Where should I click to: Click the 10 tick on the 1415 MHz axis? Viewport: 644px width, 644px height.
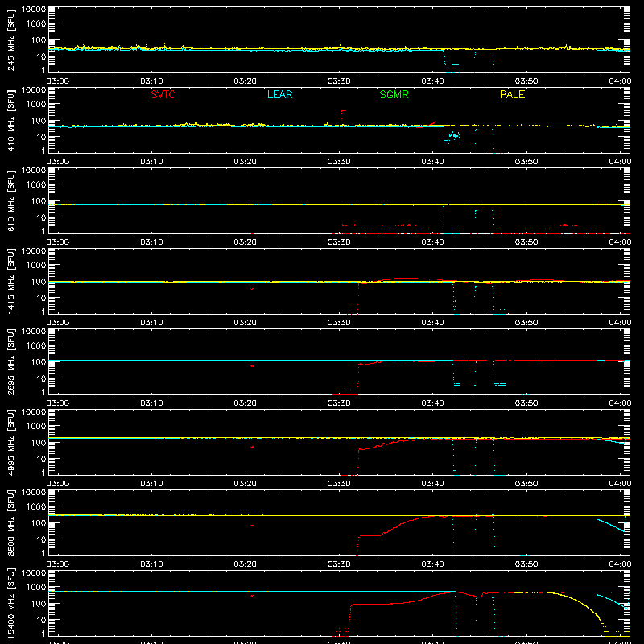pyautogui.click(x=41, y=298)
